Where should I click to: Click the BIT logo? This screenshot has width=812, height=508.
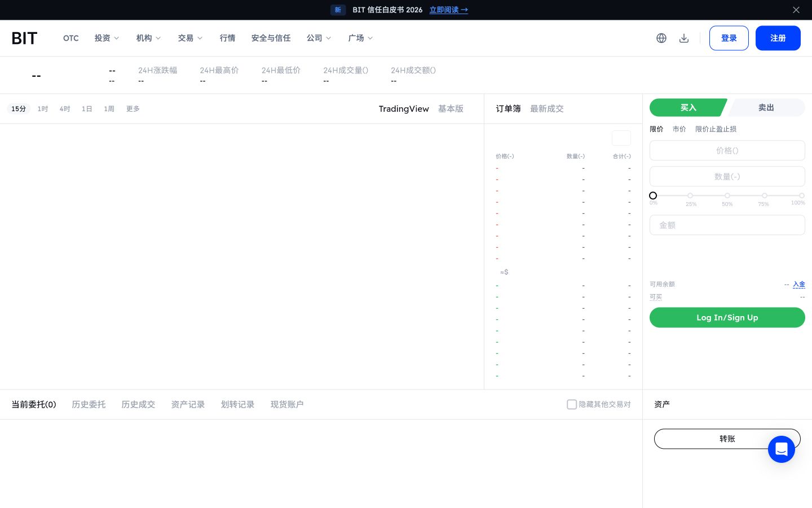24,38
